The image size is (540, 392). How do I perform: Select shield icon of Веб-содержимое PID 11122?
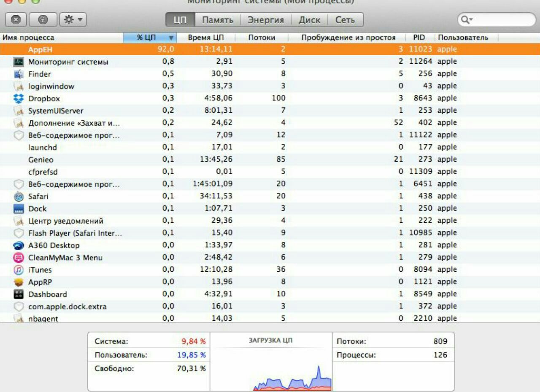(x=19, y=135)
